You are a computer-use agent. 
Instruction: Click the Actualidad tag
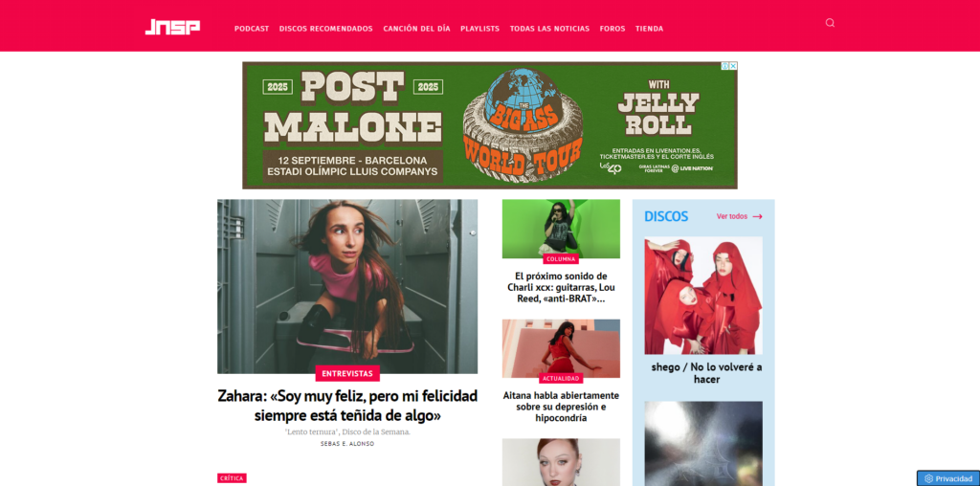click(561, 378)
